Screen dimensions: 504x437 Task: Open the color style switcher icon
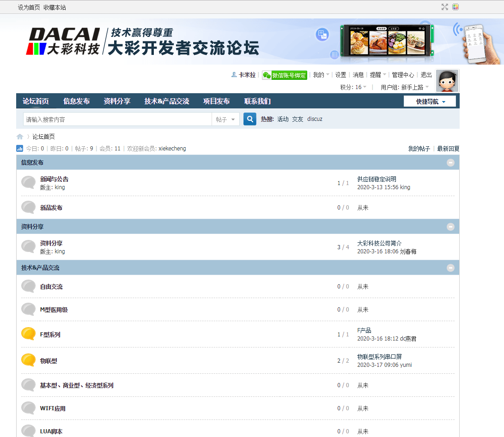pyautogui.click(x=455, y=7)
